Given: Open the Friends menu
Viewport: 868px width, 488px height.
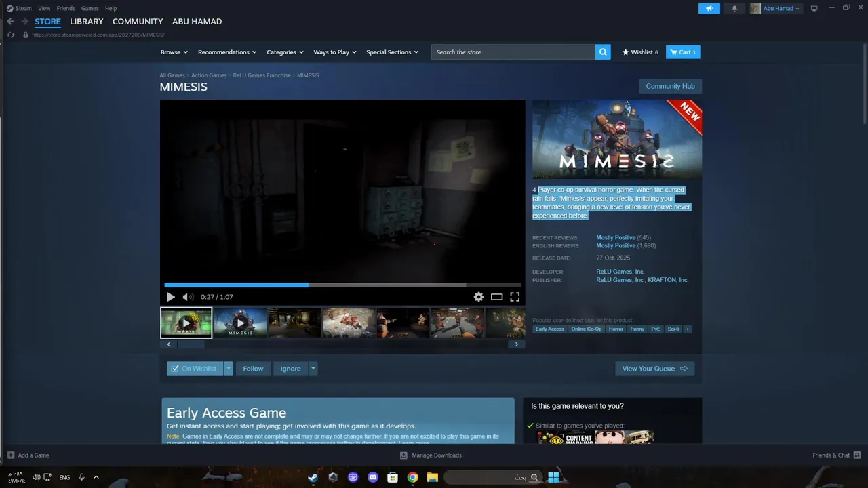Looking at the screenshot, I should click(x=66, y=8).
